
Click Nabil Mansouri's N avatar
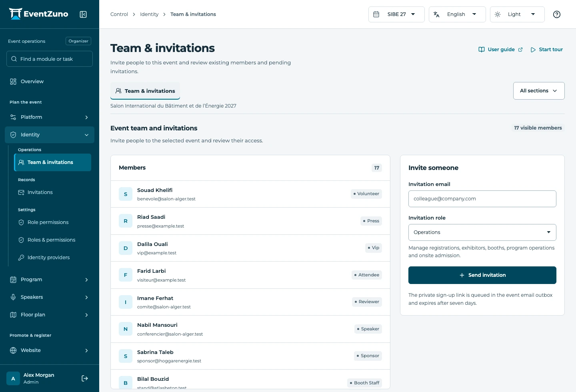tap(126, 329)
